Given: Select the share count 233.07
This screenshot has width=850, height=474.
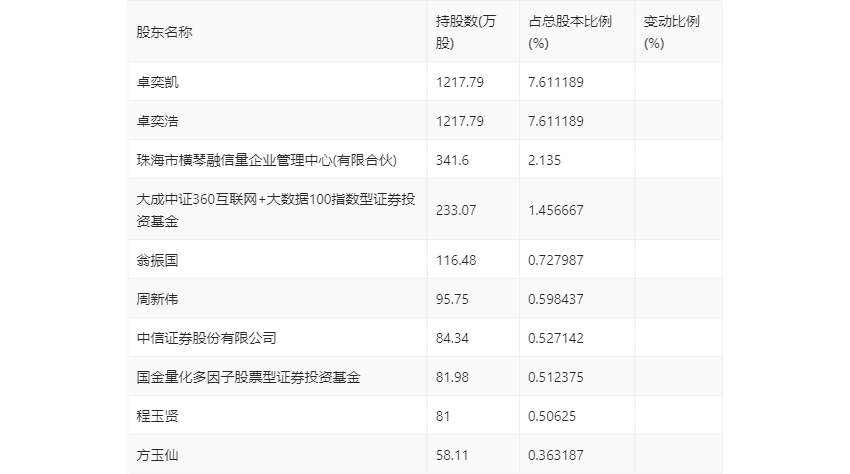Looking at the screenshot, I should click(456, 210).
